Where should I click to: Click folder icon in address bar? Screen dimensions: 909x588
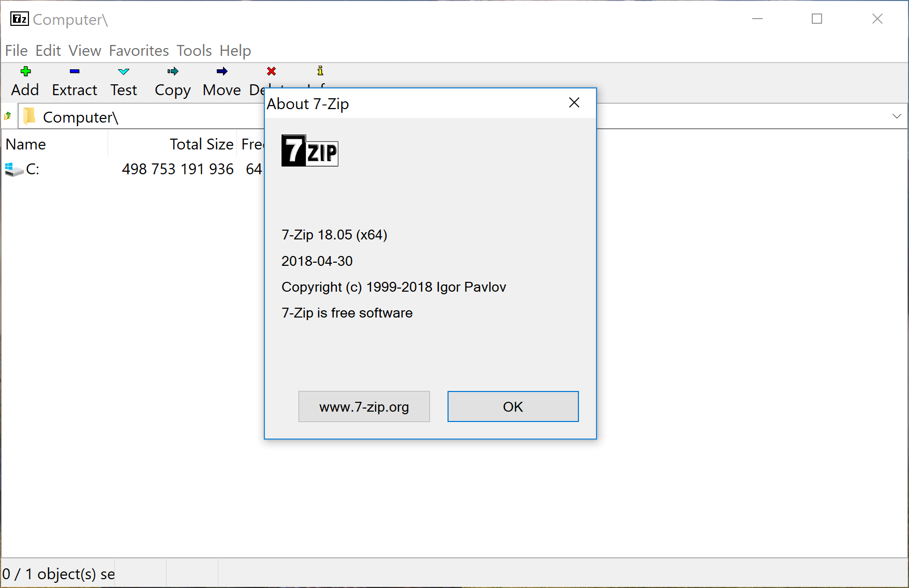pos(30,116)
